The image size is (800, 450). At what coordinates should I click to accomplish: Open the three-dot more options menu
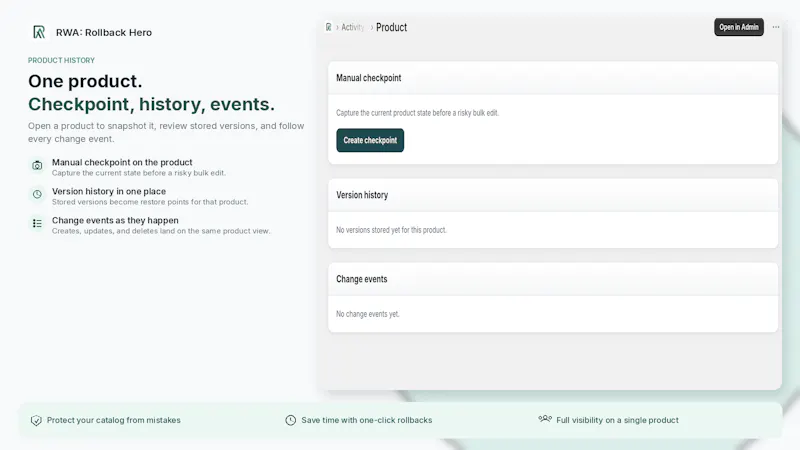pos(776,27)
